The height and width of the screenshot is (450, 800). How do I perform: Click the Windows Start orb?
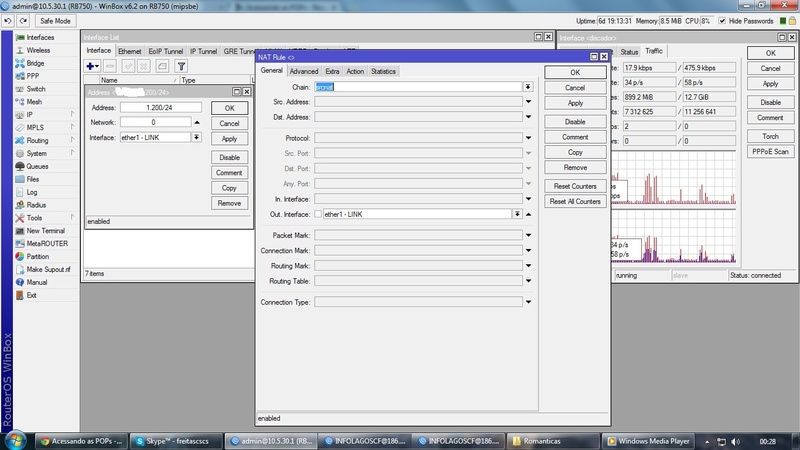click(x=15, y=440)
